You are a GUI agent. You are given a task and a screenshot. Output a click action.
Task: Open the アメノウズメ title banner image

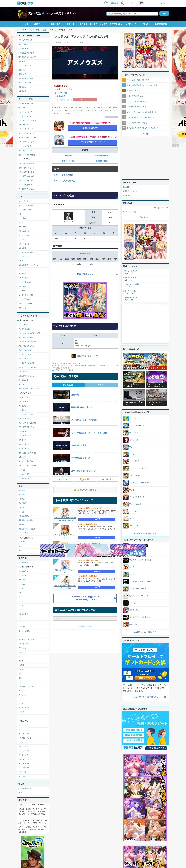coord(85,62)
